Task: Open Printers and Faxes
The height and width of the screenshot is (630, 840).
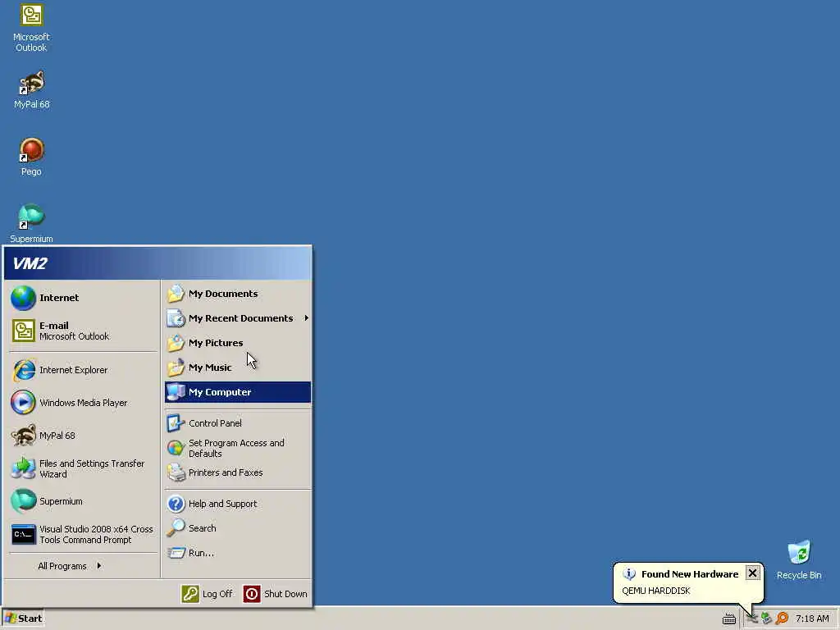Action: [x=238, y=472]
